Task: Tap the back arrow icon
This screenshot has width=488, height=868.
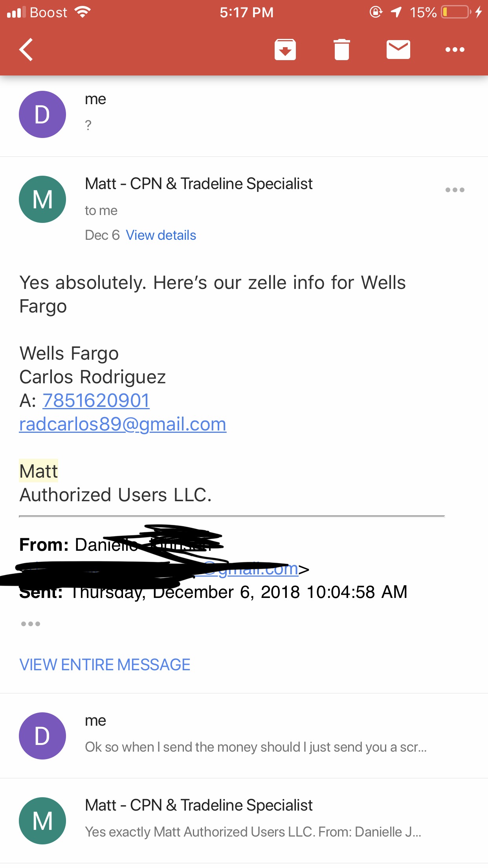Action: tap(26, 50)
